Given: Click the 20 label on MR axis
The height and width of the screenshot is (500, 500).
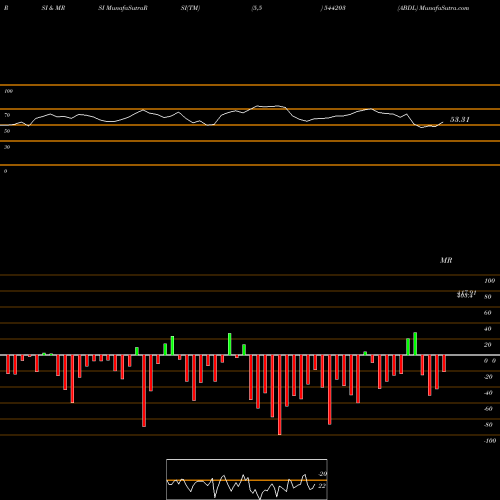Looking at the screenshot, I should coord(488,345).
